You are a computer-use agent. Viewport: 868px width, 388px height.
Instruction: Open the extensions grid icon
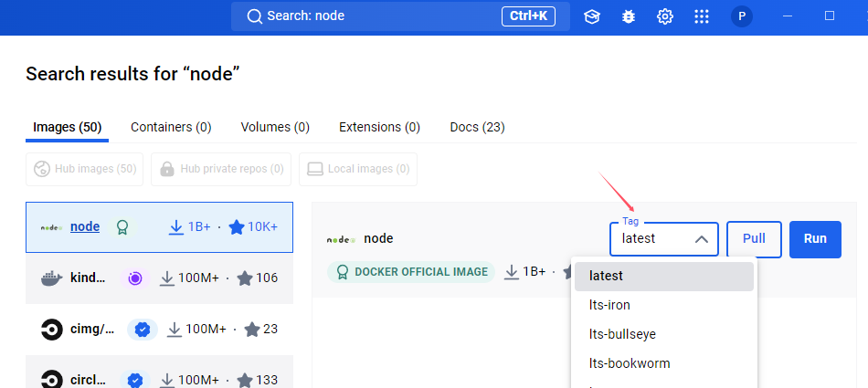702,16
